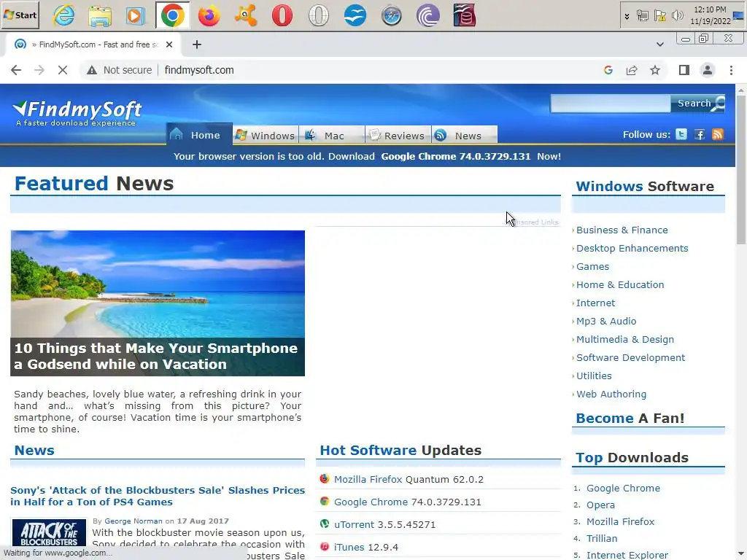The height and width of the screenshot is (560, 747).
Task: Open Software Development category
Action: click(630, 357)
